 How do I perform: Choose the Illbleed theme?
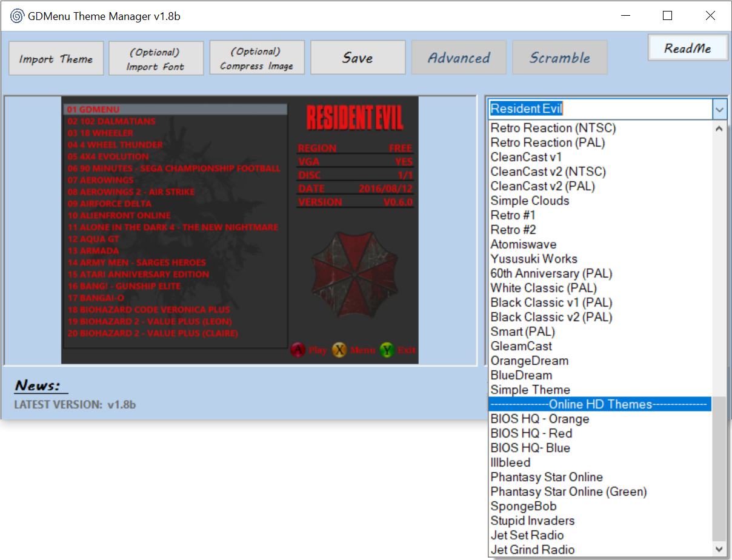point(600,462)
